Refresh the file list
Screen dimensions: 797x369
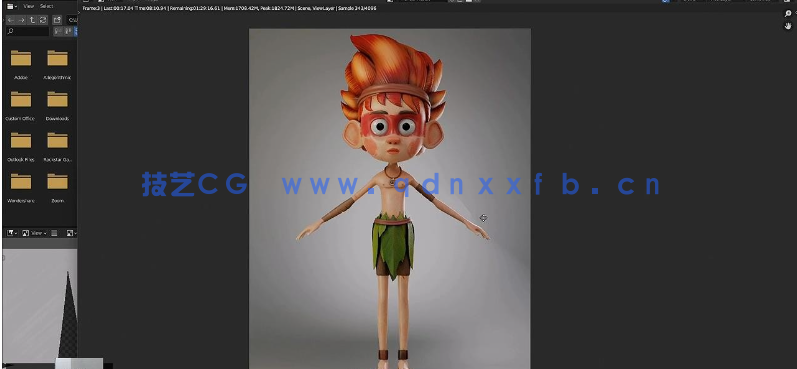tap(43, 20)
